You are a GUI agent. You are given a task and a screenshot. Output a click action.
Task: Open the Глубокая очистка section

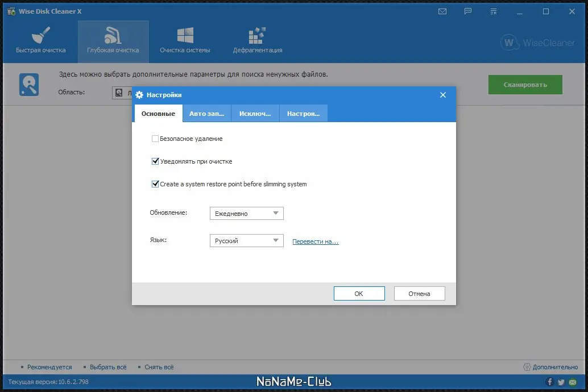113,41
